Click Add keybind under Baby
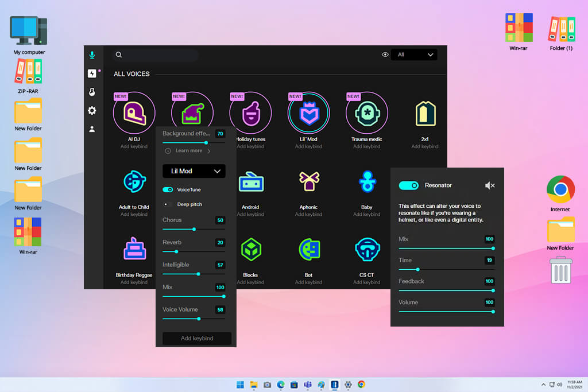The width and height of the screenshot is (588, 392). [367, 214]
